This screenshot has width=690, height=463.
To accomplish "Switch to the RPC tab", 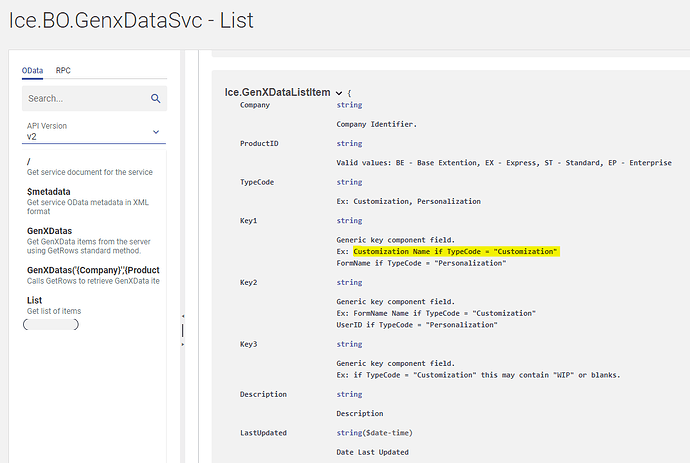I will pos(63,70).
